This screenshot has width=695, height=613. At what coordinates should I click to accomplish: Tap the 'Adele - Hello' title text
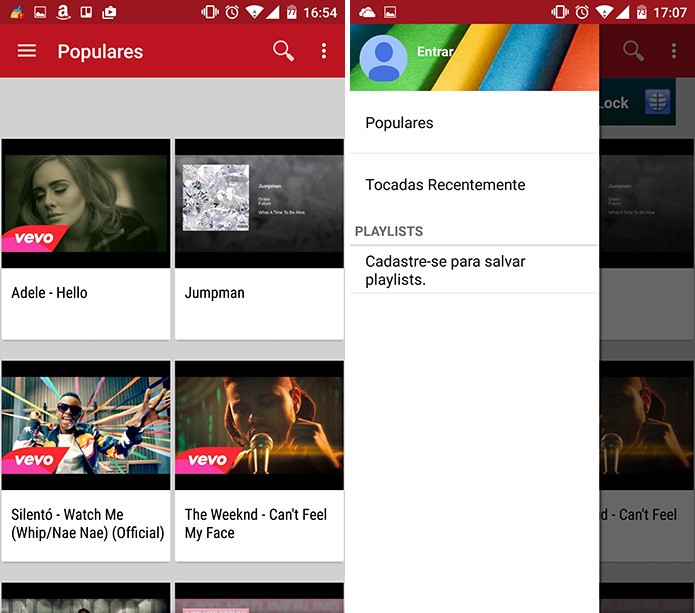click(x=49, y=293)
